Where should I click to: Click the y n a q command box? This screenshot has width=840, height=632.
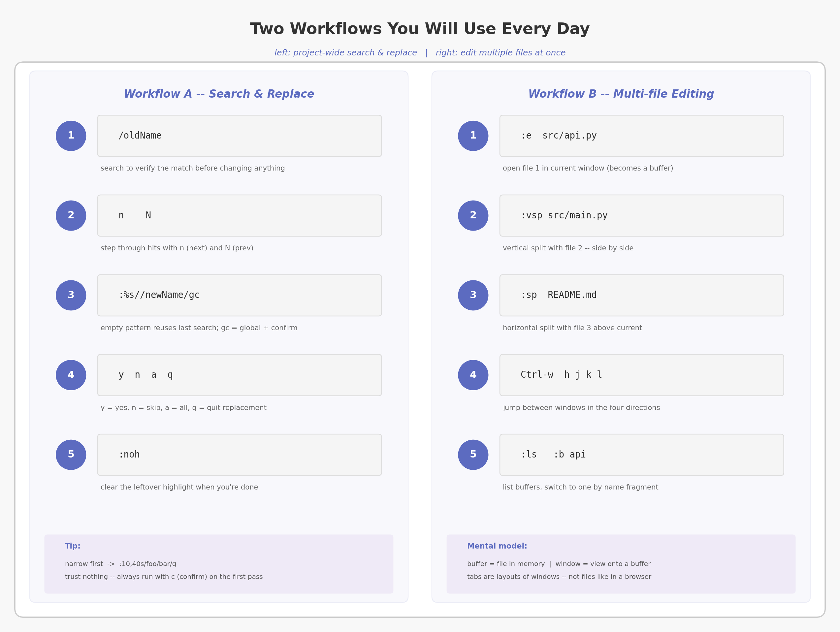click(x=240, y=375)
